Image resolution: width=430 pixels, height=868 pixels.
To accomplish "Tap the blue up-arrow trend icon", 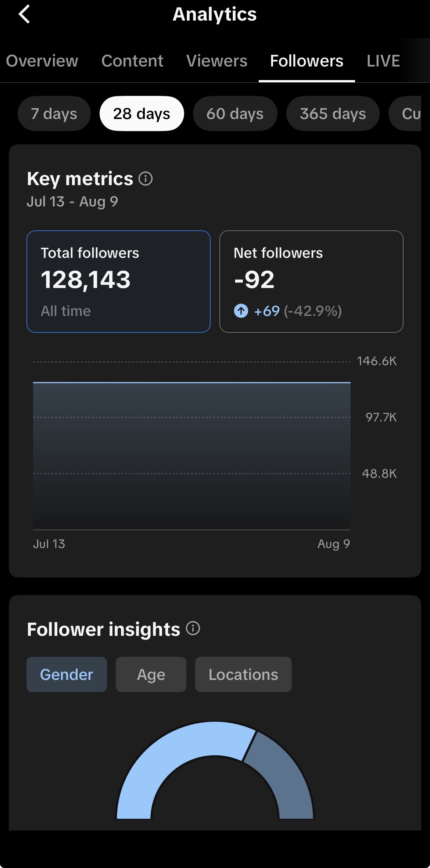I will point(241,311).
